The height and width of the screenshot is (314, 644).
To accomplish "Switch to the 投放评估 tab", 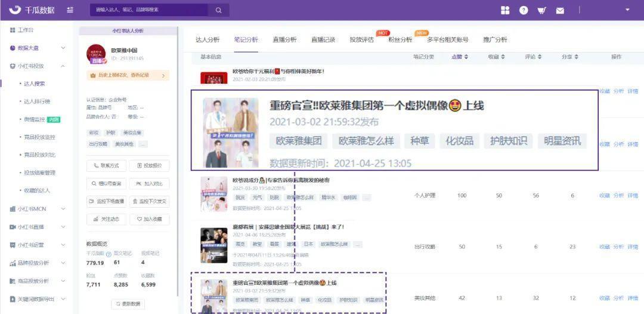I will click(x=362, y=40).
